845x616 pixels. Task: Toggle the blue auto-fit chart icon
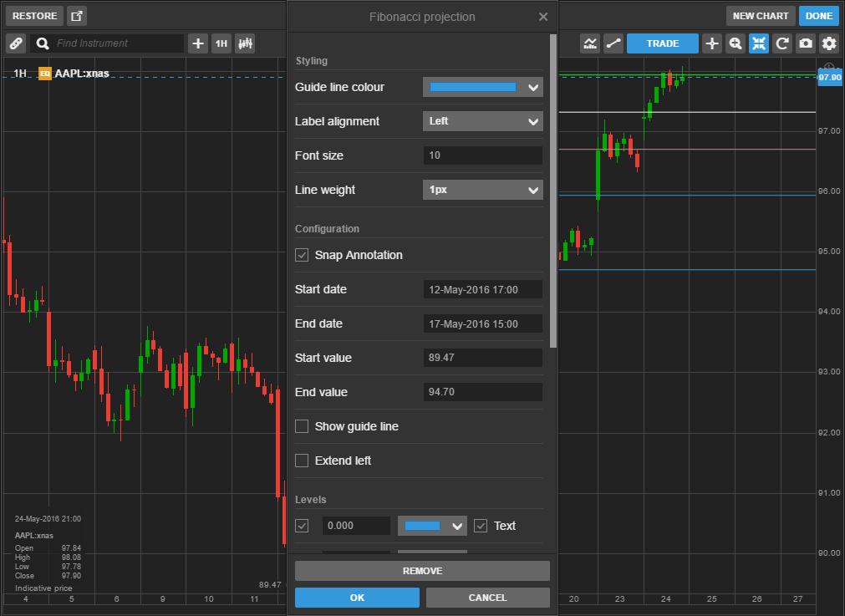click(759, 43)
